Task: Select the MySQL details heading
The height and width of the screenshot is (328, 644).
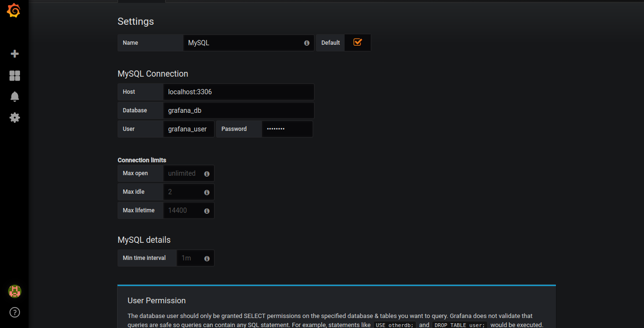Action: [x=144, y=240]
